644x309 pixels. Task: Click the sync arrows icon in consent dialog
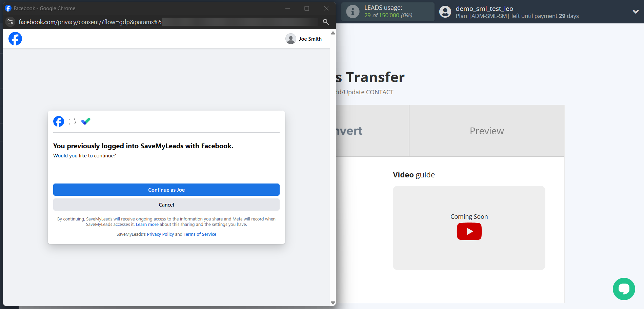[72, 121]
